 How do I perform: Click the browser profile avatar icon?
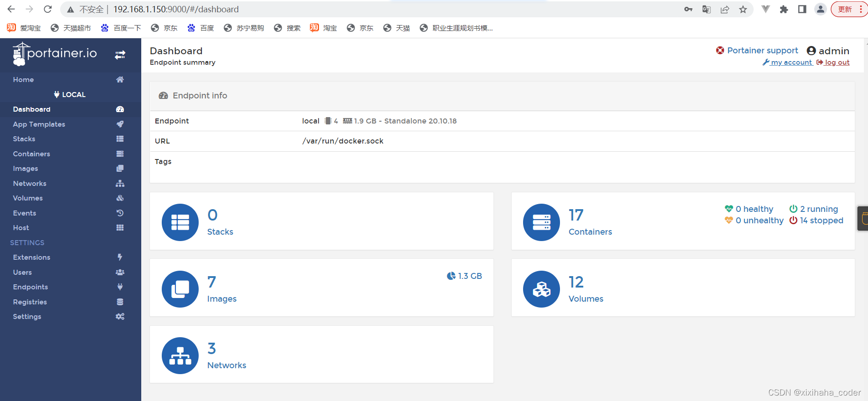[x=820, y=9]
